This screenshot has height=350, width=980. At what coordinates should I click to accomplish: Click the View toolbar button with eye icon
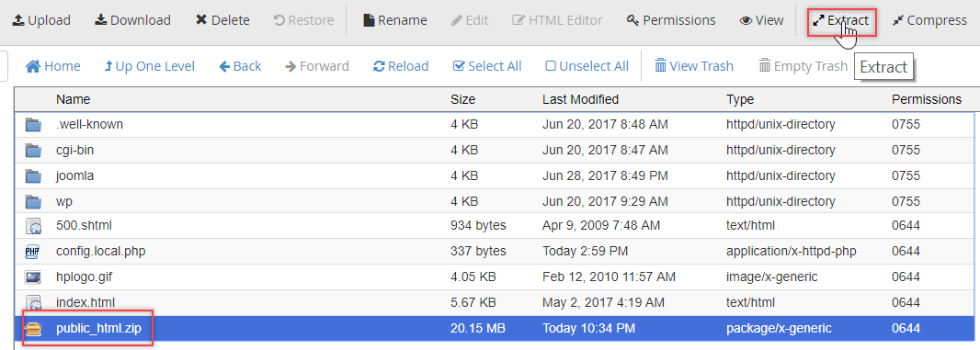click(x=761, y=20)
